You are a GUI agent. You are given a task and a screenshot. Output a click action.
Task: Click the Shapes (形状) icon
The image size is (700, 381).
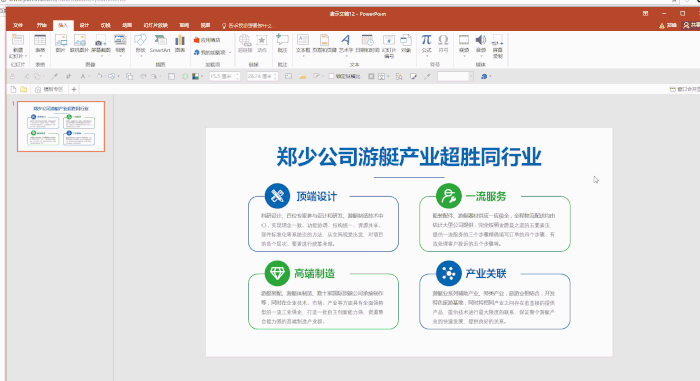140,40
